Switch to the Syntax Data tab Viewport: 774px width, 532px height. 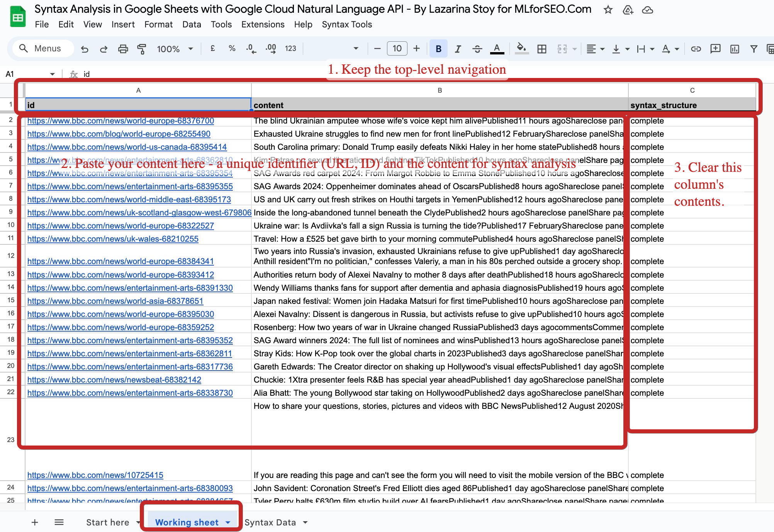point(270,522)
